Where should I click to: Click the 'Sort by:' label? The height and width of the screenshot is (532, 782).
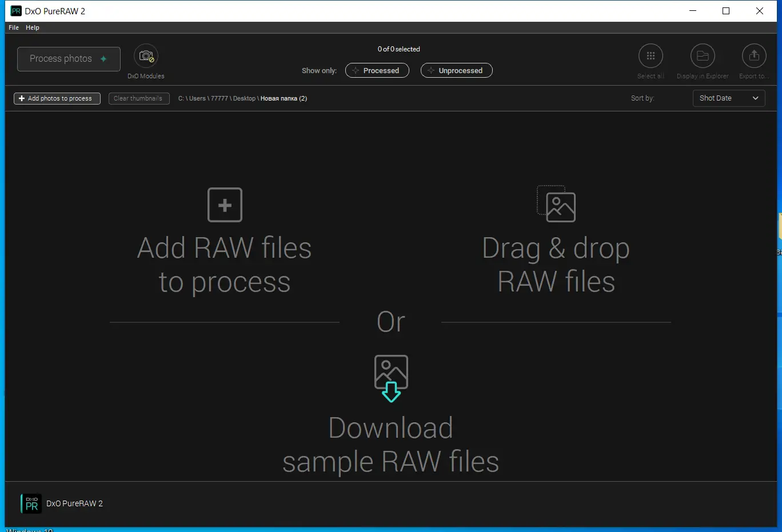[643, 98]
